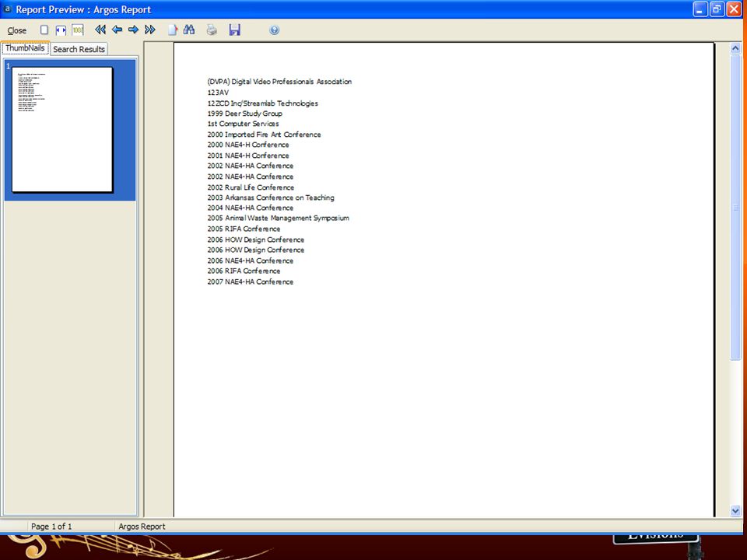Image resolution: width=747 pixels, height=560 pixels.
Task: Go to next page arrow
Action: (133, 30)
